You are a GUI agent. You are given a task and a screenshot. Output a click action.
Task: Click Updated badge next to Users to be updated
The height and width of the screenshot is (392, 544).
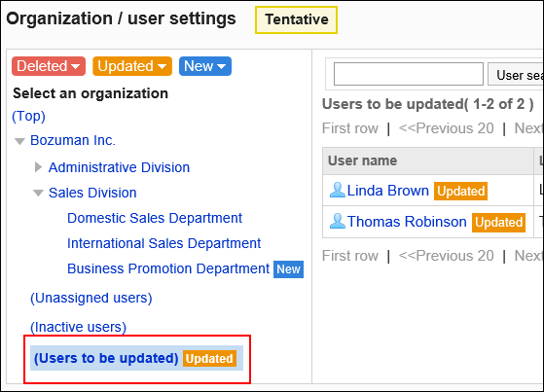point(209,358)
